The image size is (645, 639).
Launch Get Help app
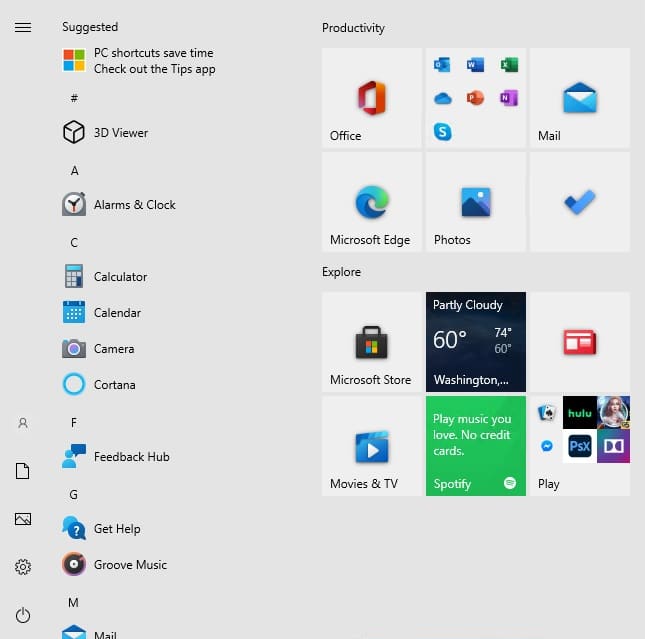(x=101, y=529)
